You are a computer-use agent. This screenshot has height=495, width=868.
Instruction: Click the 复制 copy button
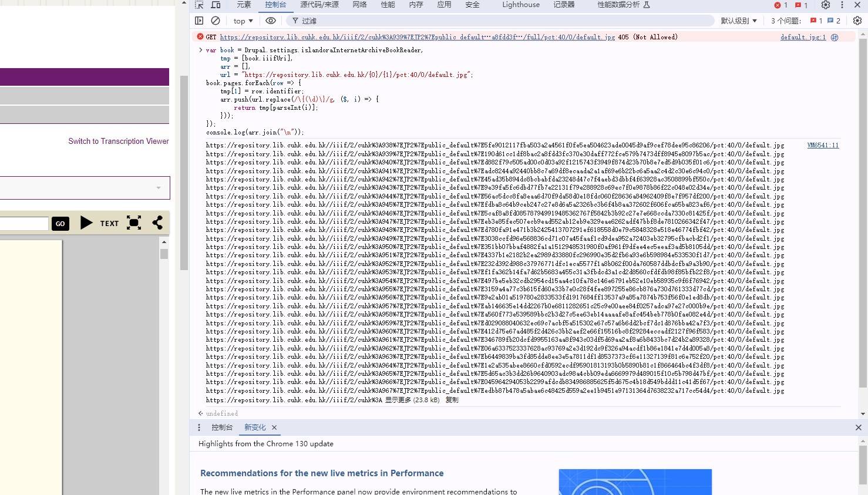tap(452, 400)
